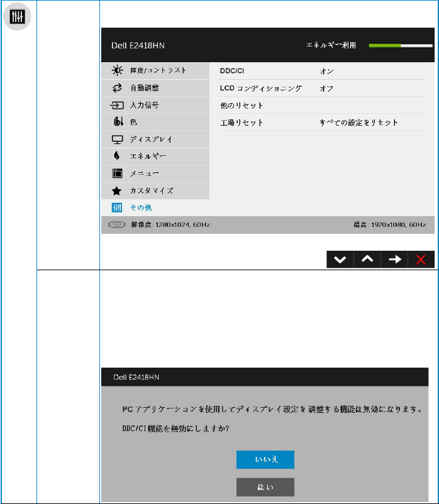
Task: Go to the メニュー settings entry
Action: point(155,173)
